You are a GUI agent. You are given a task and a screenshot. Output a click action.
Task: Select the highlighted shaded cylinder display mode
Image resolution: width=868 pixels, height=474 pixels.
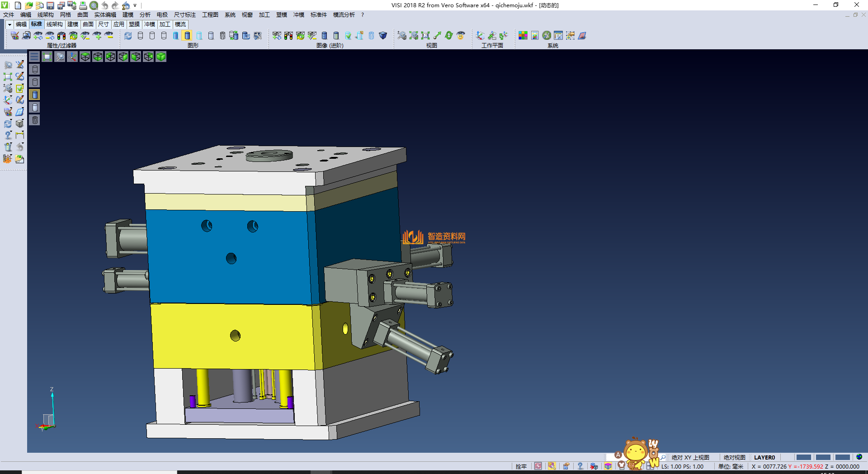(x=187, y=36)
